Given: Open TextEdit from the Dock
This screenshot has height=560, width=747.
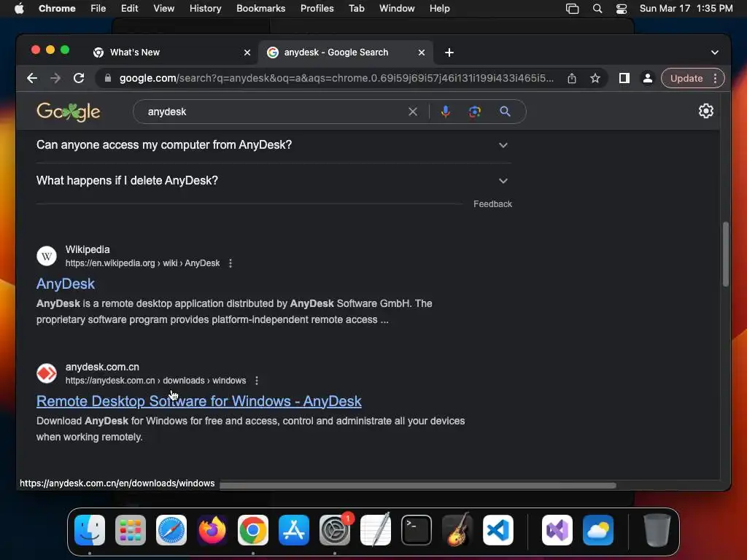Looking at the screenshot, I should (376, 530).
